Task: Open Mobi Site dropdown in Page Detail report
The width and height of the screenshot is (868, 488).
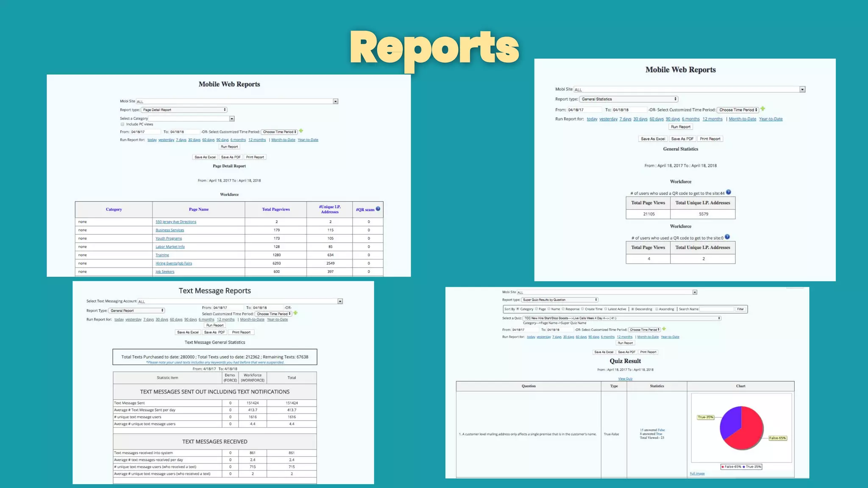Action: coord(237,101)
